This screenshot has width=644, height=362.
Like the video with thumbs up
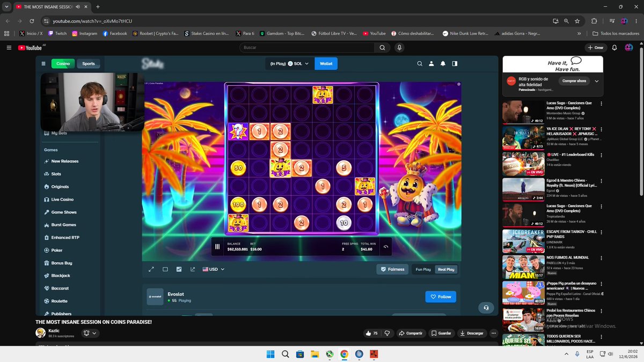[371, 333]
